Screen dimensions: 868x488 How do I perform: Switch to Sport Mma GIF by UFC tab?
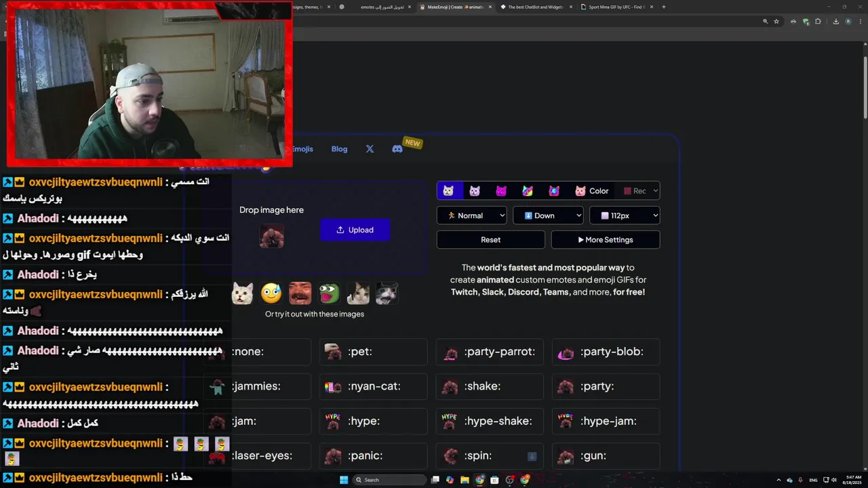coord(616,7)
